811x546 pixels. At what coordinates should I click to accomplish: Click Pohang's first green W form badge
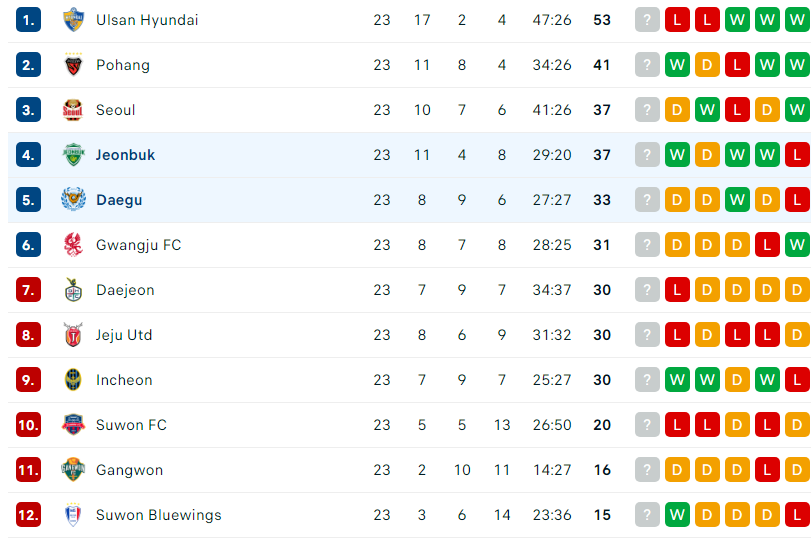coord(677,65)
